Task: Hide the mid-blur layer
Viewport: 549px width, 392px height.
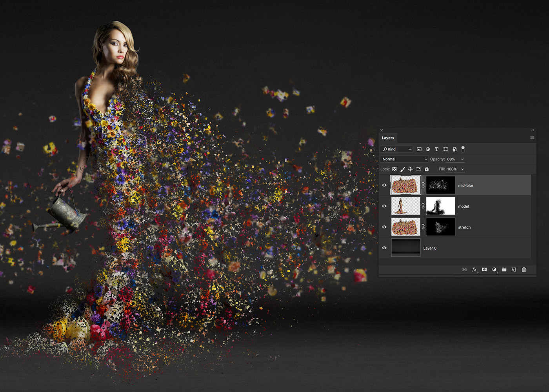Action: [384, 185]
